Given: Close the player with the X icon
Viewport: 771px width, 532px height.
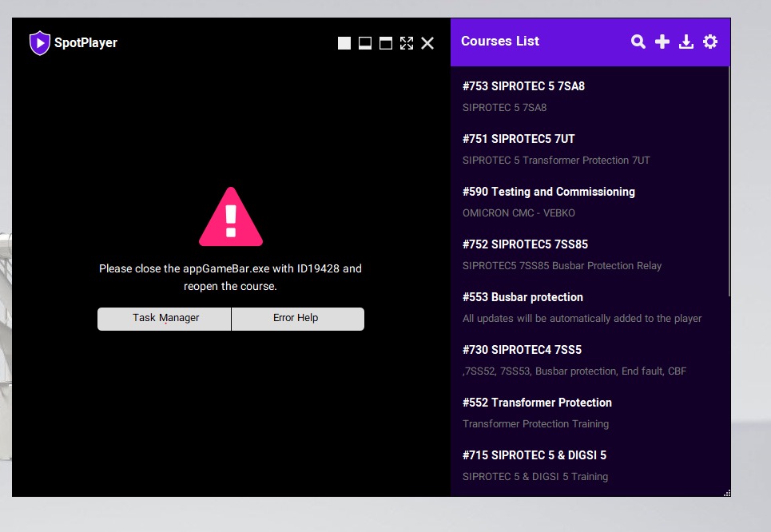Looking at the screenshot, I should coord(427,43).
